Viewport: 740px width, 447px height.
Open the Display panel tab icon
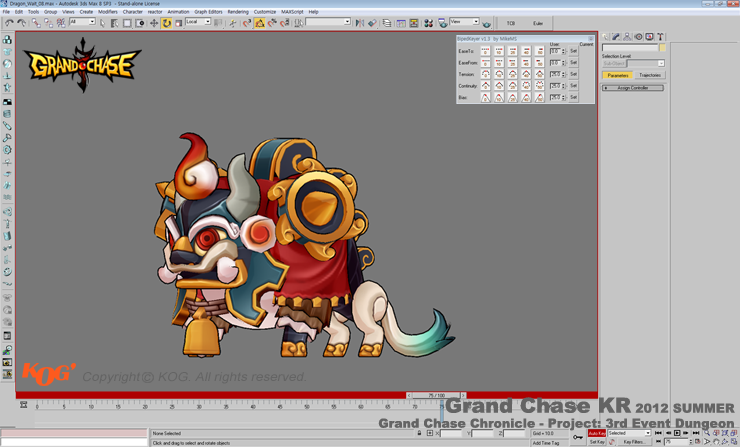[650, 37]
